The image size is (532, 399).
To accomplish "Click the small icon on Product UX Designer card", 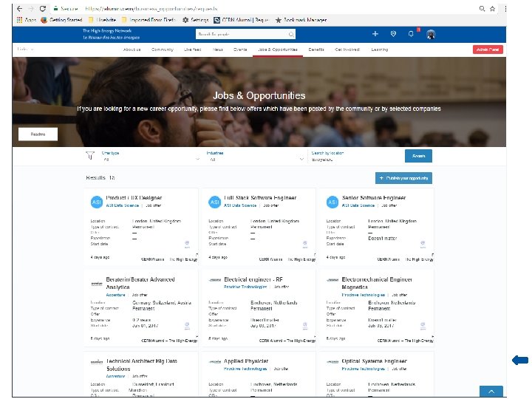I will pos(187,244).
